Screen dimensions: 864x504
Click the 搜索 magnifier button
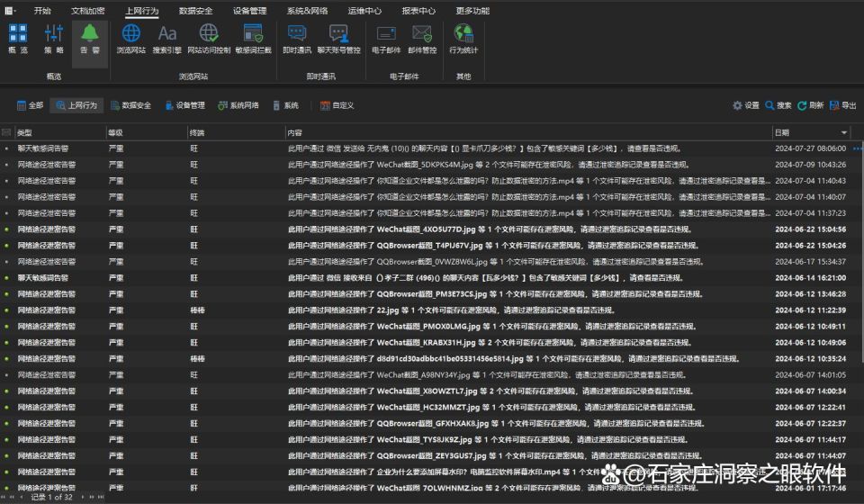point(778,105)
